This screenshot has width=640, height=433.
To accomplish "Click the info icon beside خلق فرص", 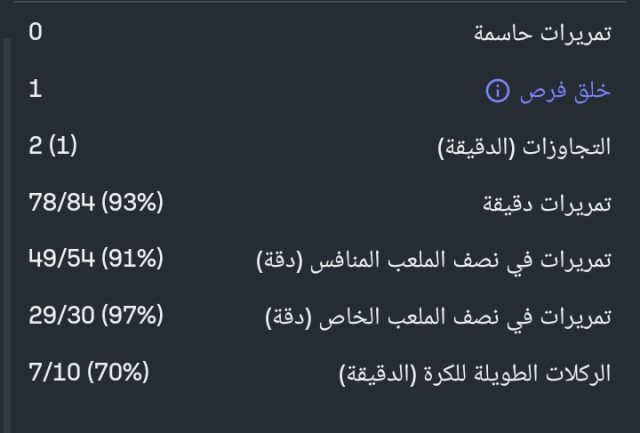I will [x=497, y=91].
